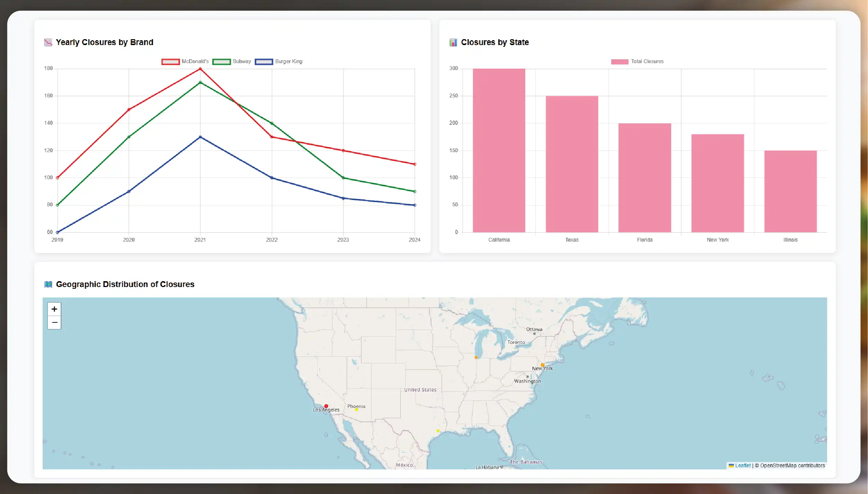Click the chart icon beside Yearly Closures by Brand
The image size is (868, 494).
(x=48, y=42)
